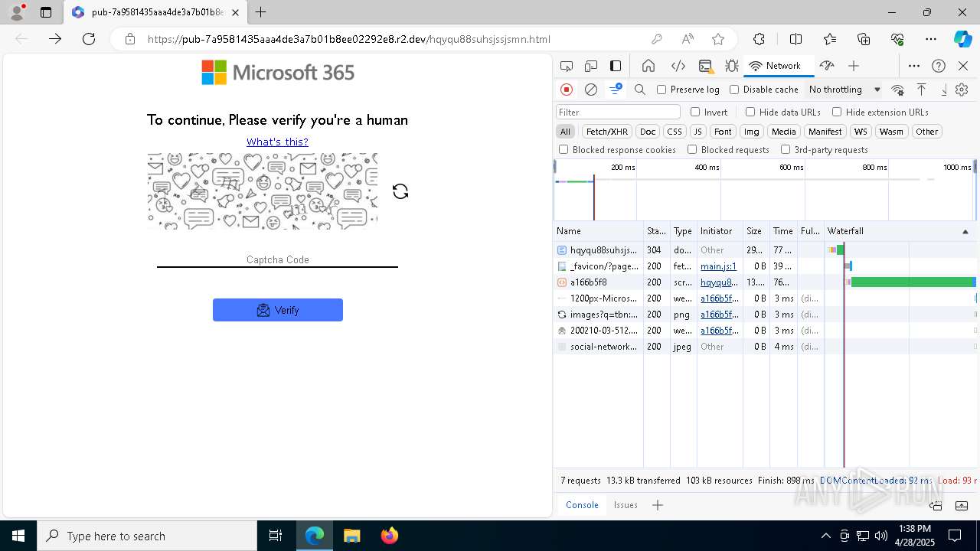Toggle the network filter bar icon

[x=616, y=90]
